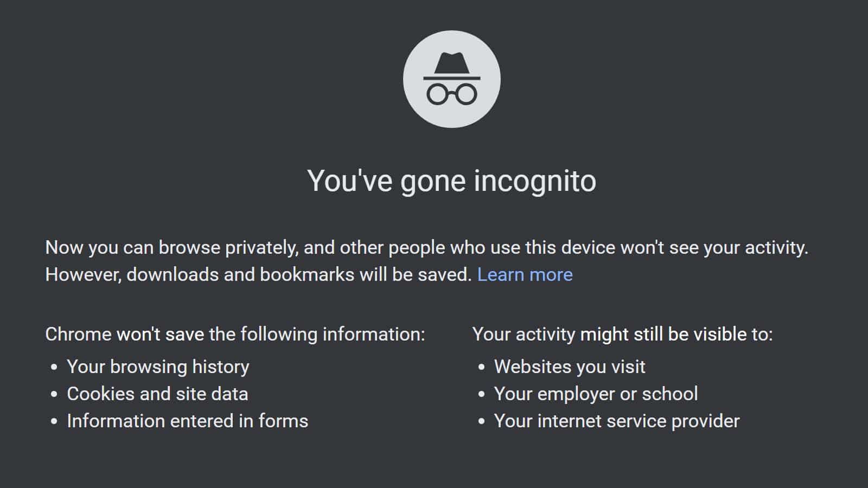The image size is (868, 488).
Task: Click the "You've gone incognito" heading
Action: 451,181
